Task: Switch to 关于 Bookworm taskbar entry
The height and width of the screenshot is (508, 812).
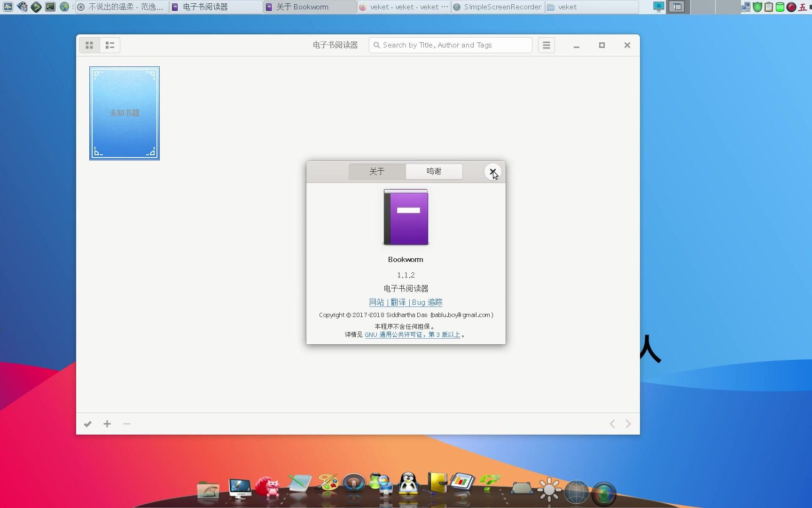Action: (310, 7)
